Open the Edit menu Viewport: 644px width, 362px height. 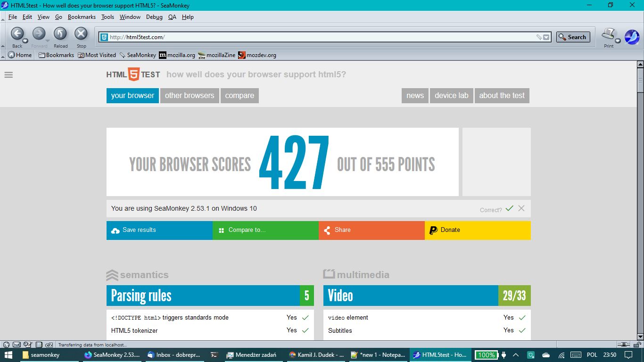pyautogui.click(x=27, y=17)
